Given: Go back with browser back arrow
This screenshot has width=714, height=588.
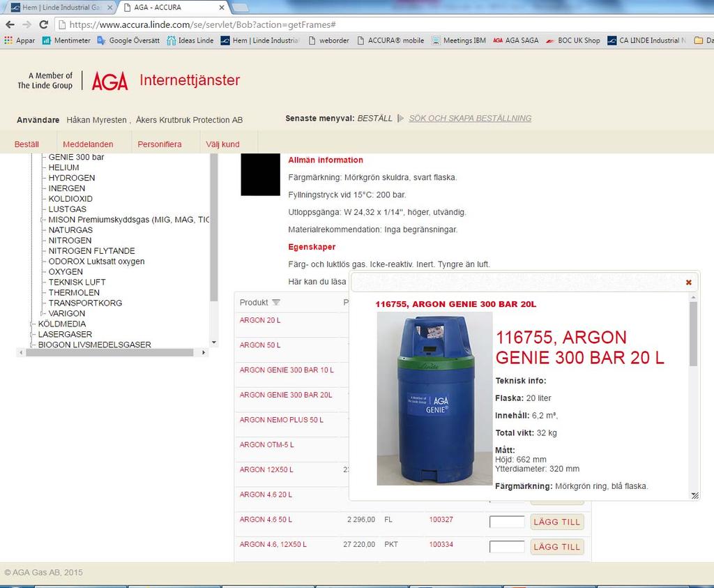Looking at the screenshot, I should tap(10, 24).
